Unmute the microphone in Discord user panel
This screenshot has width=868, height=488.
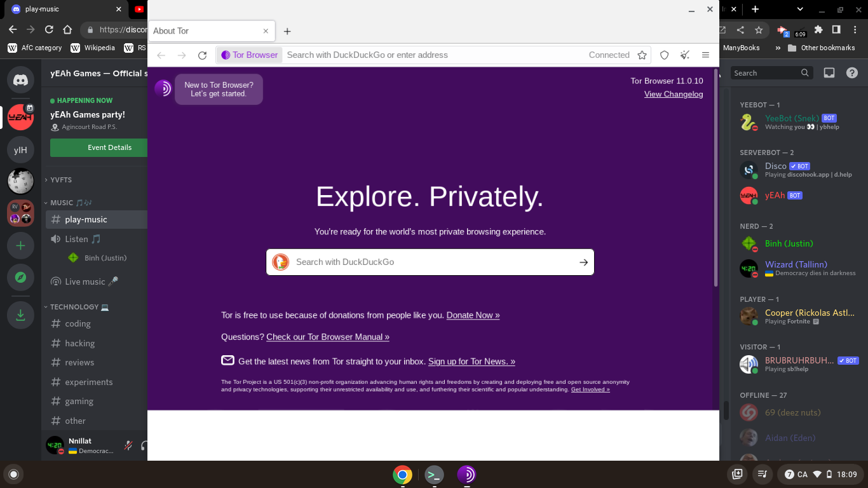coord(128,445)
